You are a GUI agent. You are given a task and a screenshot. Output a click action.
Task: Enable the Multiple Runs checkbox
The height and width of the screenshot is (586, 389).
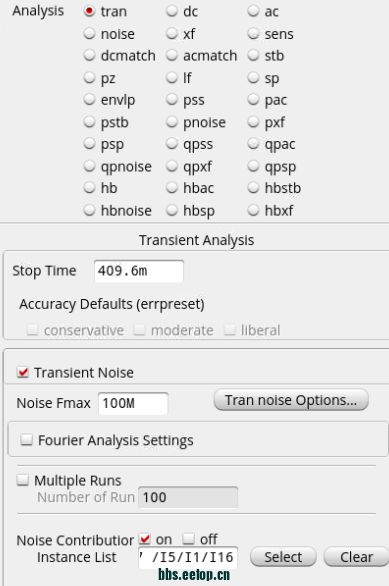click(x=23, y=480)
